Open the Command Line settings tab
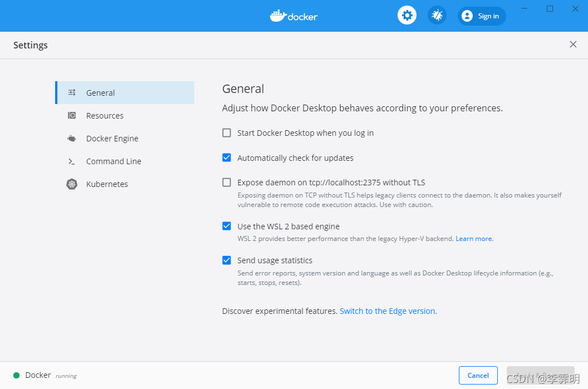The width and height of the screenshot is (588, 389). 125,161
